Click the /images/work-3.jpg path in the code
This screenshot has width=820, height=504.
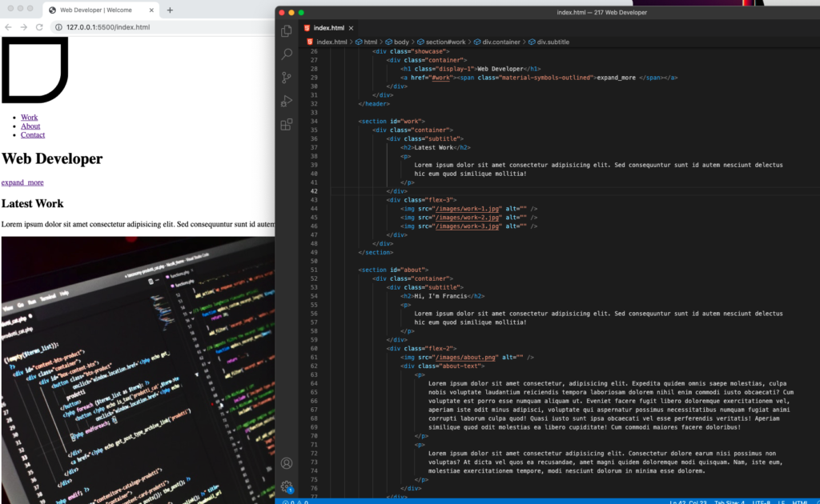click(468, 226)
